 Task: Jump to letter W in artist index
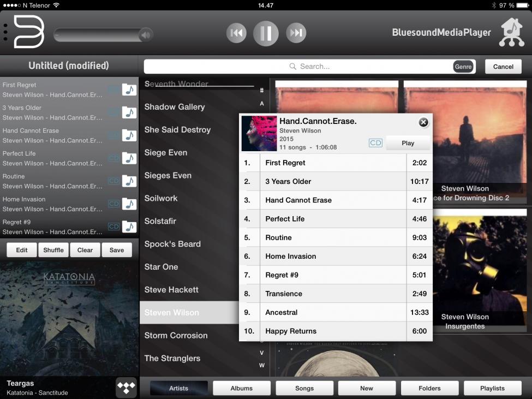click(x=261, y=365)
